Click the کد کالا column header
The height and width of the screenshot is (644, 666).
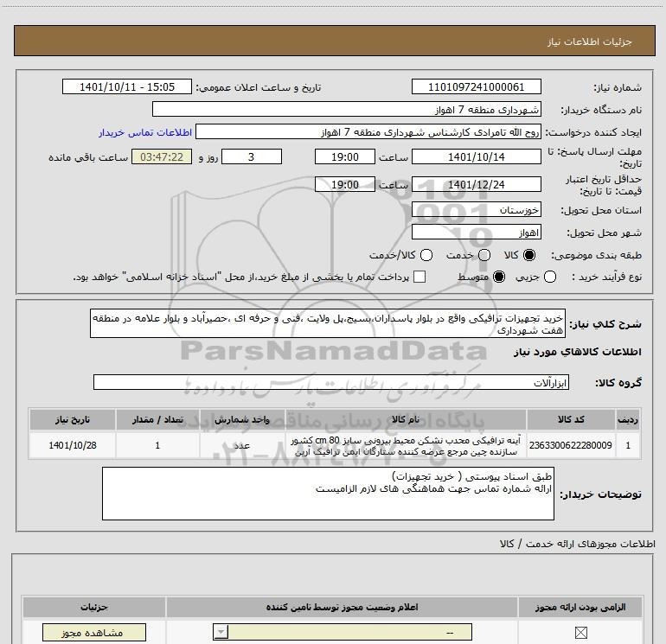point(571,419)
